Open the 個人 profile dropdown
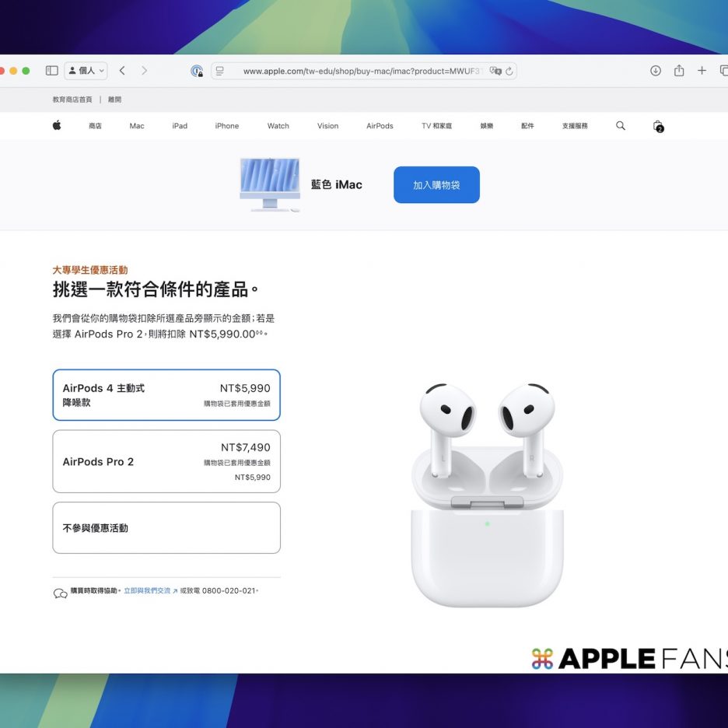 tap(86, 71)
